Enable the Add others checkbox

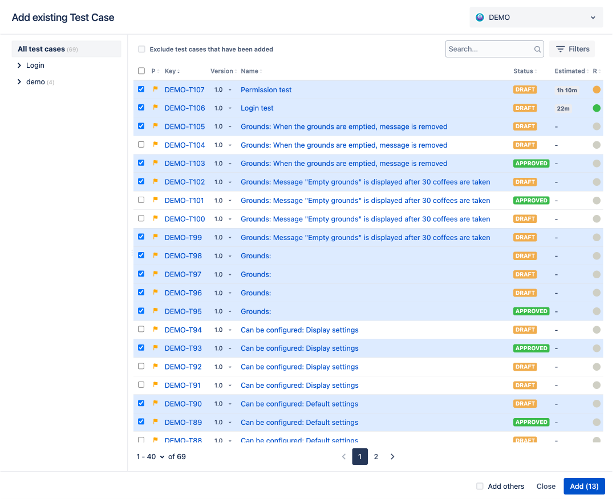coord(479,486)
